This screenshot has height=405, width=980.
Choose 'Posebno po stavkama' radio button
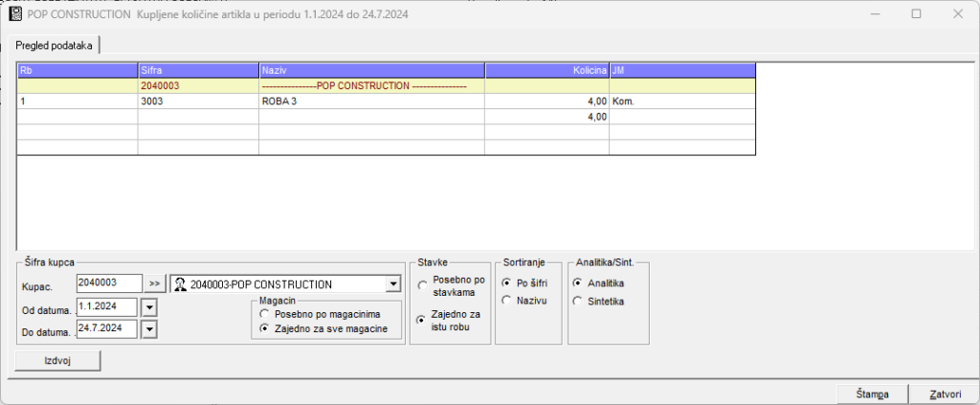(x=422, y=285)
